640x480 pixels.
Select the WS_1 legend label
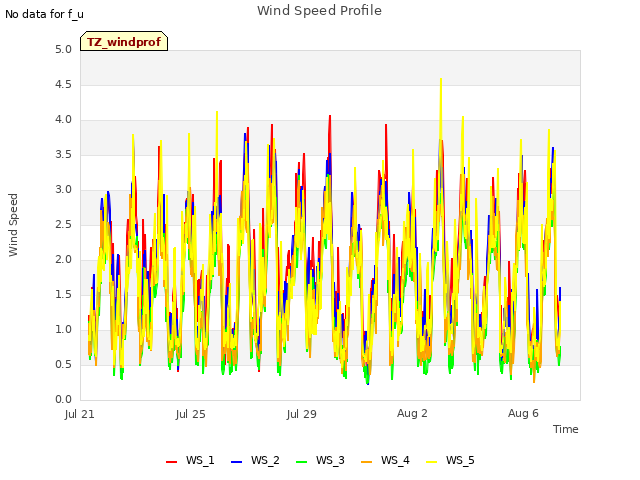200,460
